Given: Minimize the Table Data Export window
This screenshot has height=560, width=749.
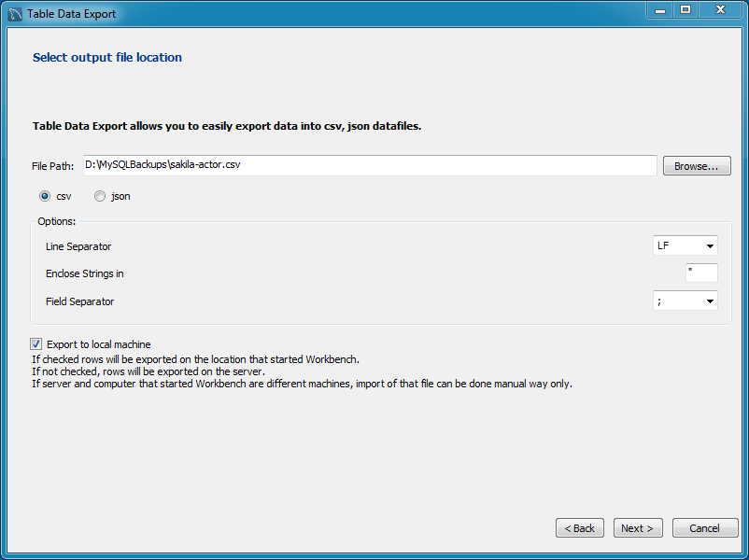Looking at the screenshot, I should click(x=660, y=10).
